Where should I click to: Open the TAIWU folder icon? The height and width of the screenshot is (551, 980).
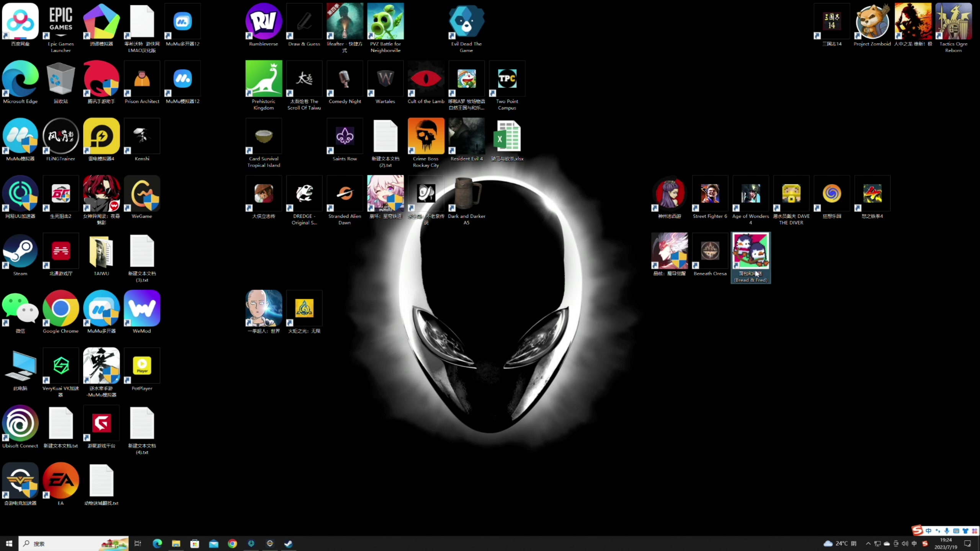point(101,254)
